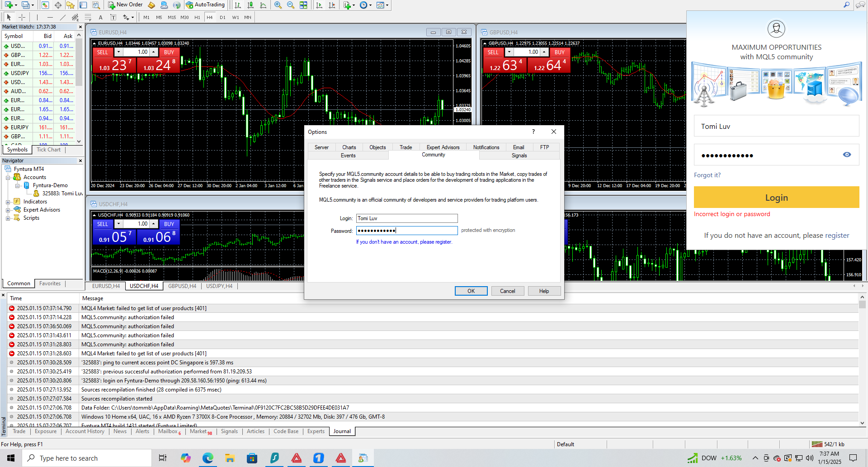Click the journal scrollbar down arrow
Image resolution: width=868 pixels, height=467 pixels.
[862, 423]
